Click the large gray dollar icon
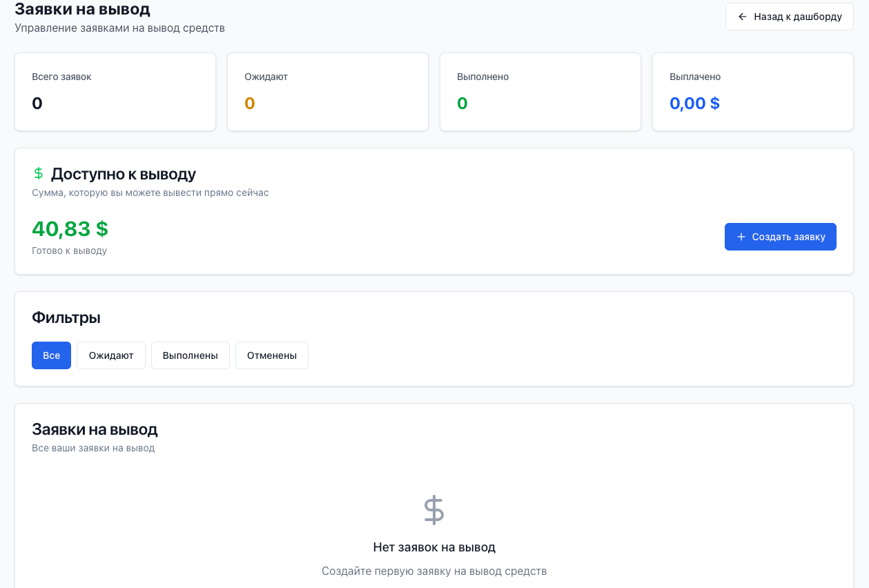Viewport: 869px width, 588px height. point(433,510)
